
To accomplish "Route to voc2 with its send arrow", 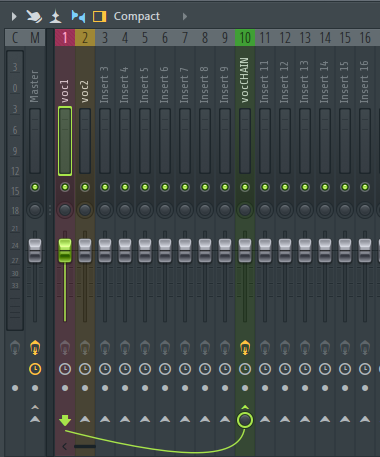I will click(85, 419).
